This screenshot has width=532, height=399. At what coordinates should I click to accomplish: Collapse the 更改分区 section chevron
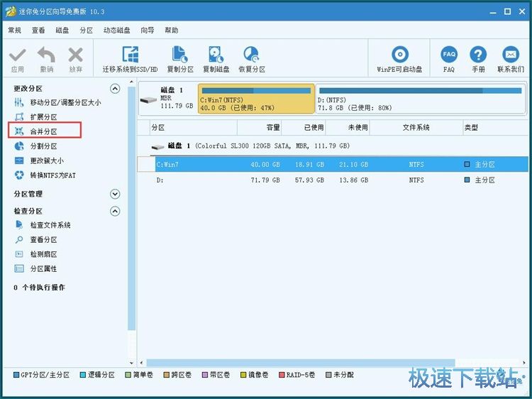tap(115, 89)
